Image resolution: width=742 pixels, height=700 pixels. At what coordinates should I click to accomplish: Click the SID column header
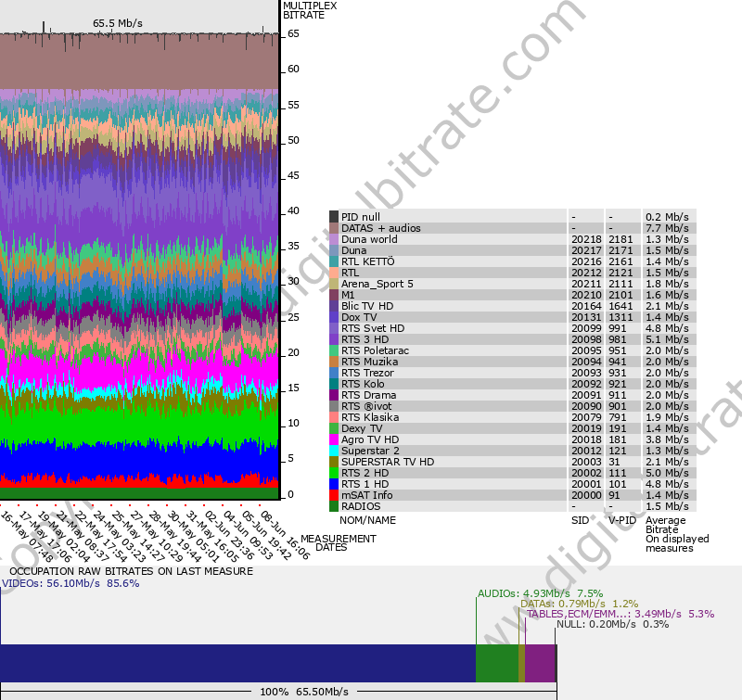coord(581,520)
